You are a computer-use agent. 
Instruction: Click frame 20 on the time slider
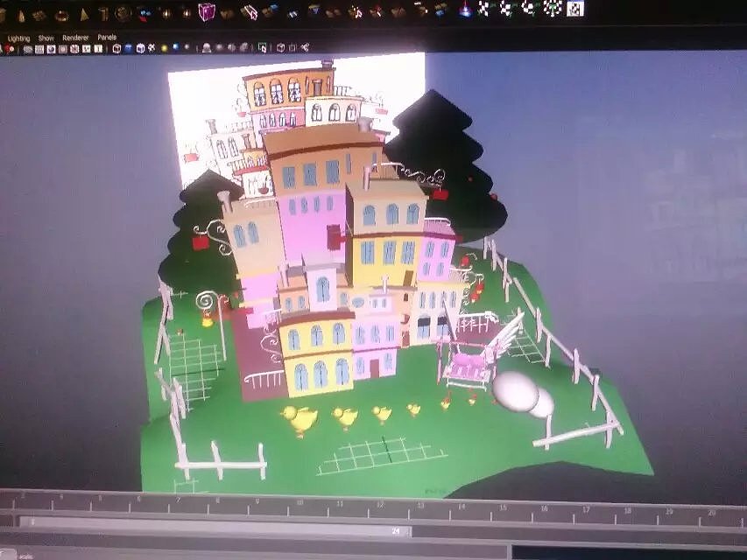click(x=711, y=513)
